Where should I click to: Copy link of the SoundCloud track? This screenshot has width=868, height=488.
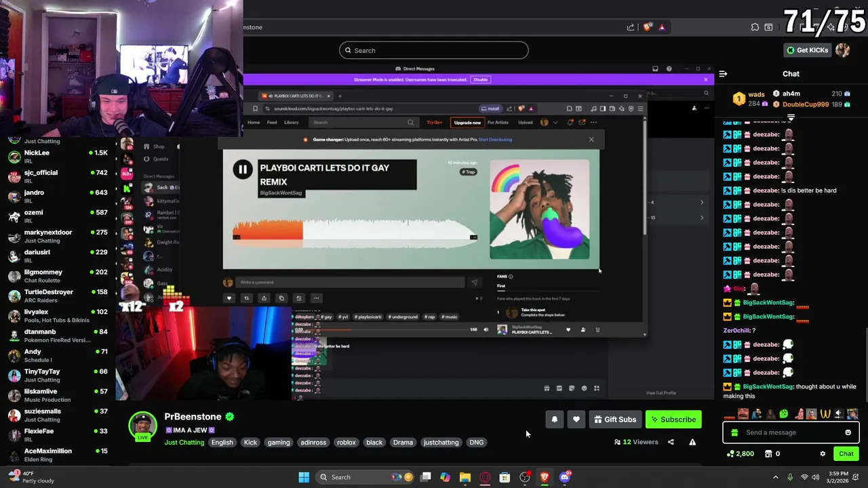(281, 298)
